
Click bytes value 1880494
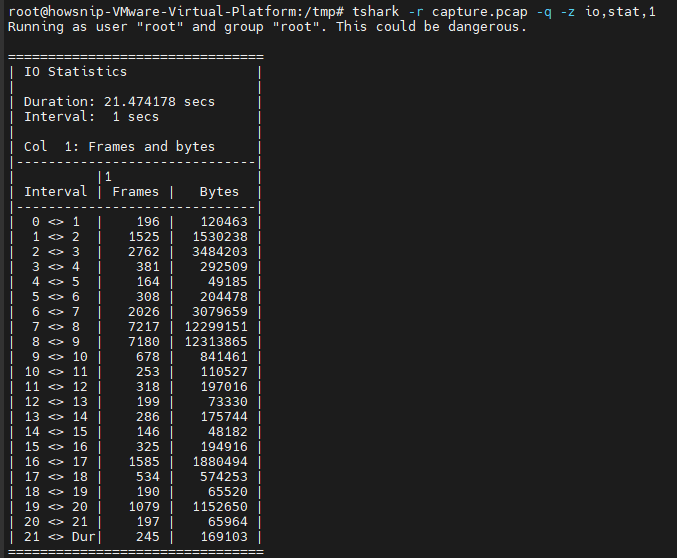point(220,462)
